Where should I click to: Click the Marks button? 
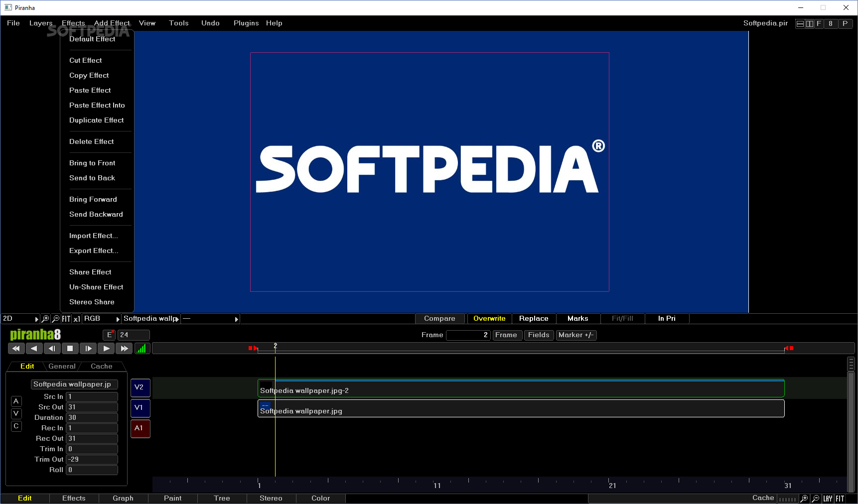tap(577, 319)
